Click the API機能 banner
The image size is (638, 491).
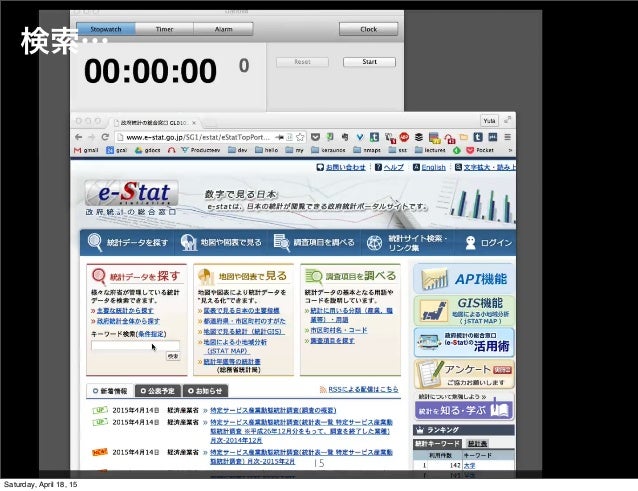464,279
